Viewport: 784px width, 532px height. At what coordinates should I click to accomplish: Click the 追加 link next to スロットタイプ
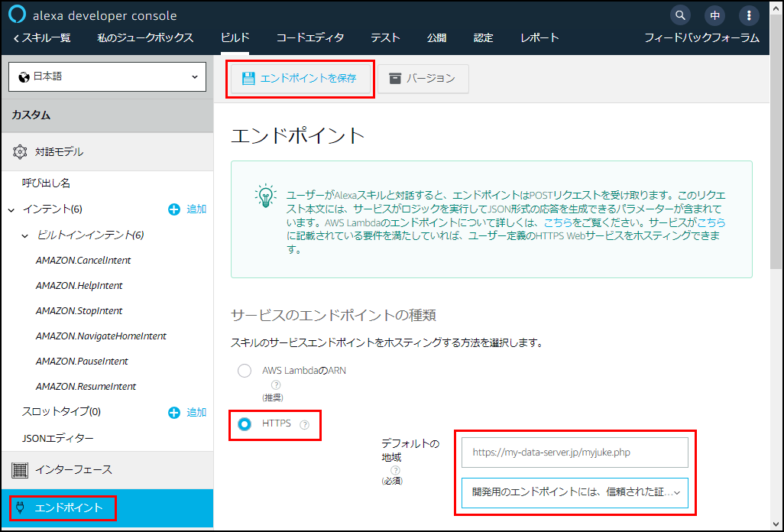click(196, 413)
